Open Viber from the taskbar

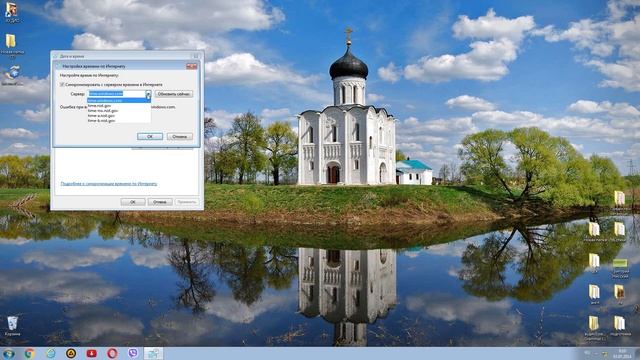click(x=133, y=353)
